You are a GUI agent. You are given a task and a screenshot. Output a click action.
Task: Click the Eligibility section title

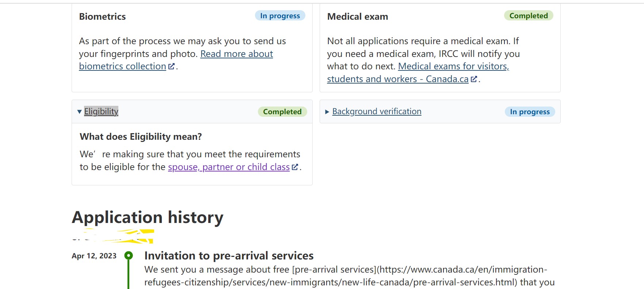tap(101, 111)
